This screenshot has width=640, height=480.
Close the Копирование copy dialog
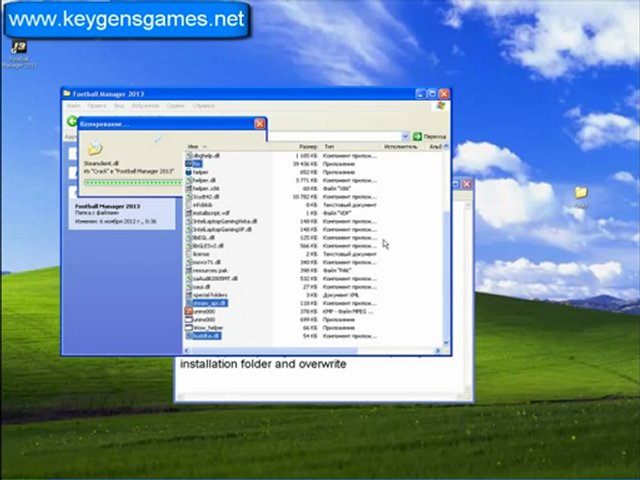pos(260,124)
